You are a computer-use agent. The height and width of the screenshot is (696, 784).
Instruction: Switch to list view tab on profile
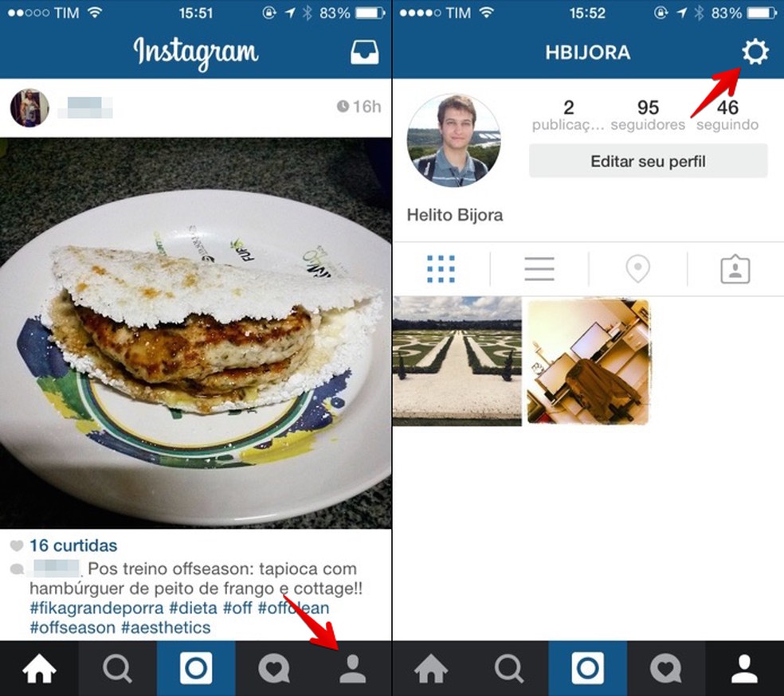(539, 269)
